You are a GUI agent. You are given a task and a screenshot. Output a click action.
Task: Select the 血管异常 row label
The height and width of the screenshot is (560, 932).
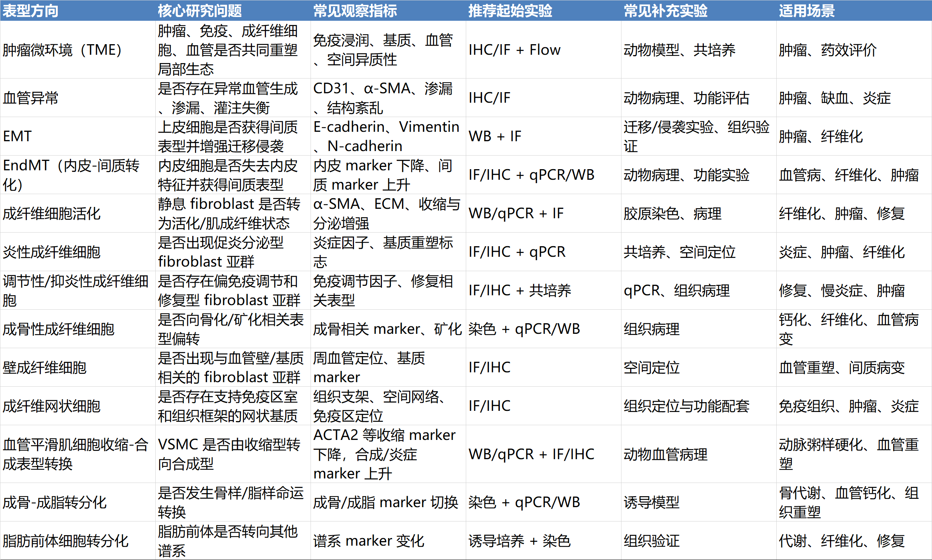30,98
